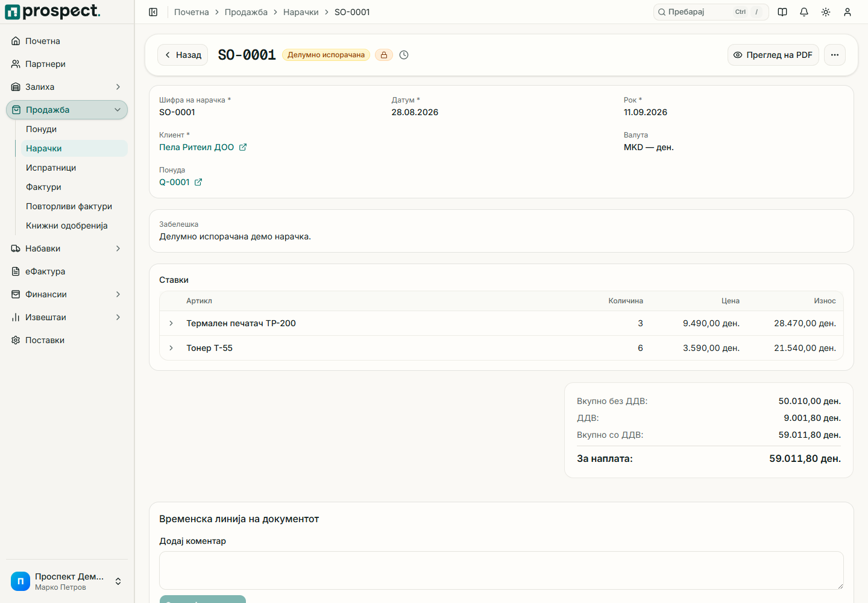This screenshot has height=603, width=868.
Task: Click Преглед на PDF button
Action: pyautogui.click(x=773, y=55)
